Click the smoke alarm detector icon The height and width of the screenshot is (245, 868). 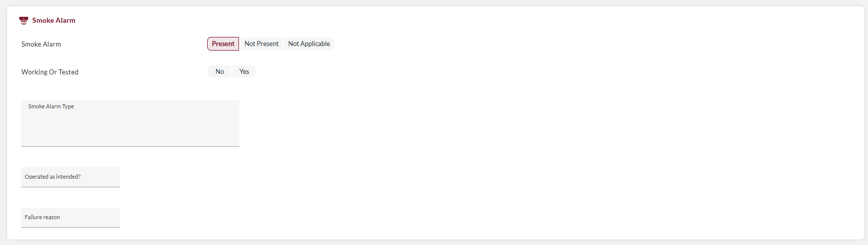(x=24, y=20)
